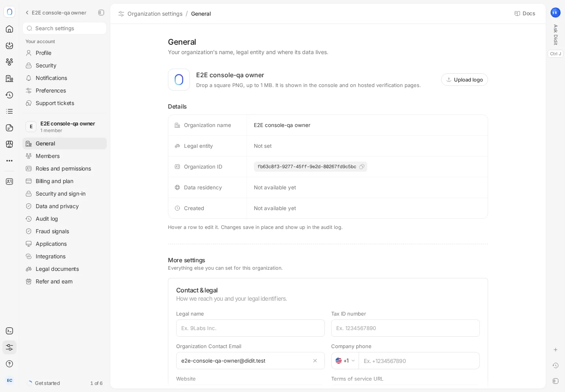
Task: Open the Get started progress item
Action: 64,383
